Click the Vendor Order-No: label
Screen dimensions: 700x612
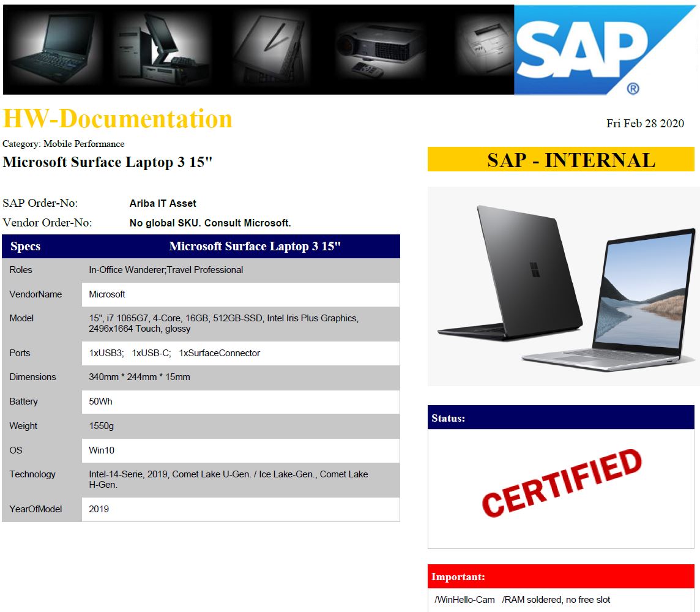click(x=47, y=222)
